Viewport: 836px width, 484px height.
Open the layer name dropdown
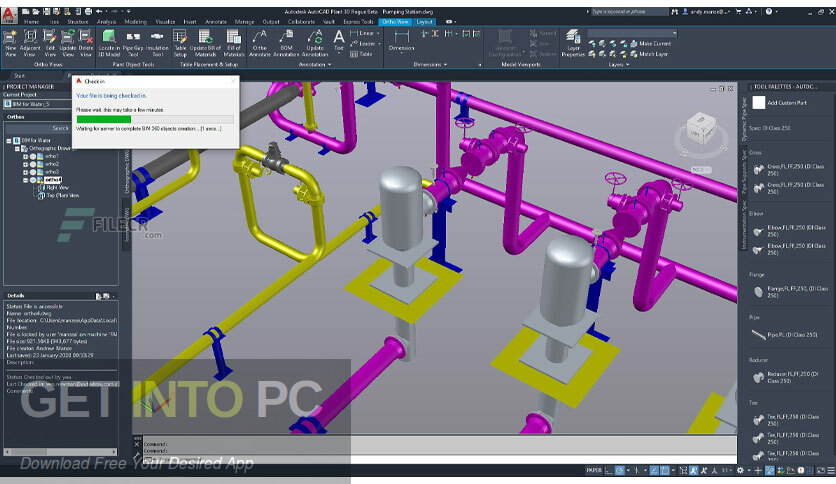point(632,33)
